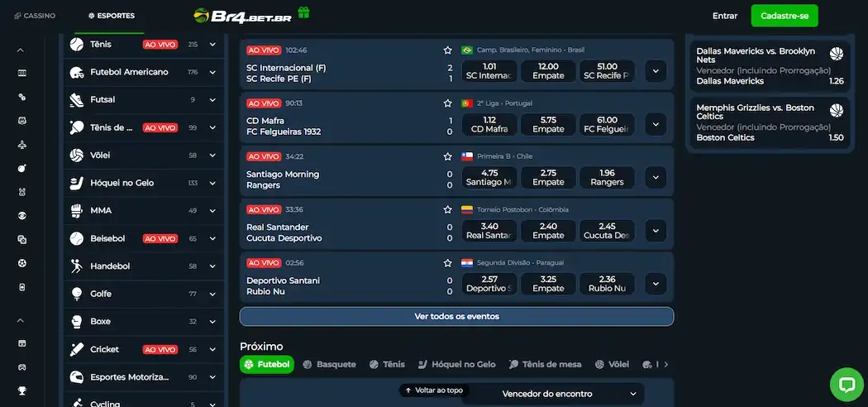This screenshot has height=407, width=868.
Task: Select the Futebol tab under Próximo
Action: tap(267, 364)
